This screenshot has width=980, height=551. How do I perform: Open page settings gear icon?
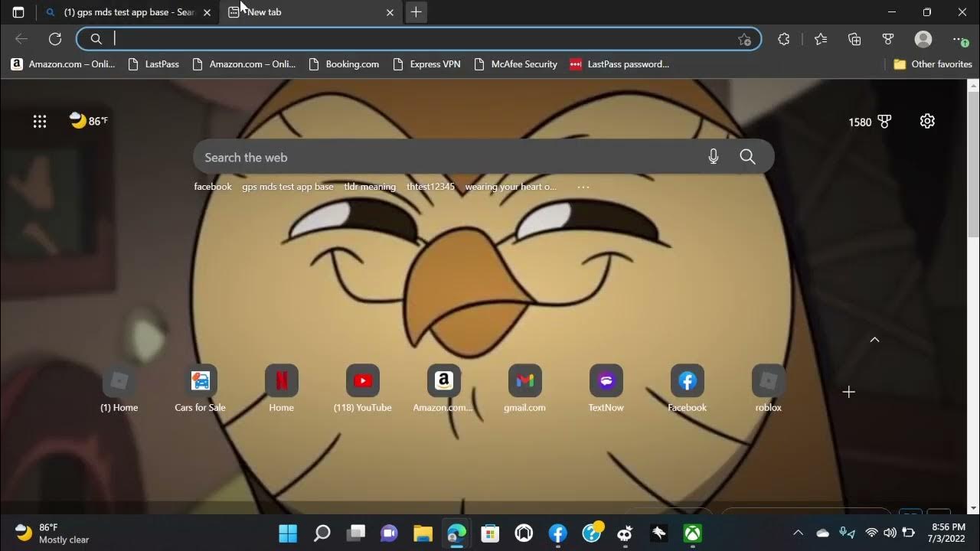927,121
